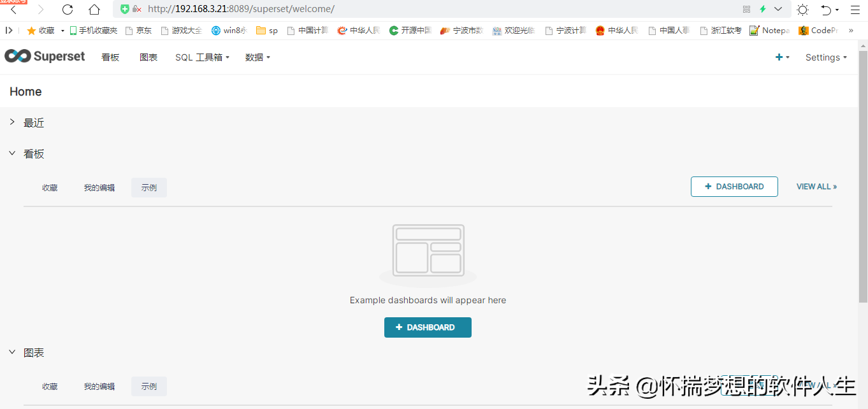Open the 手机收藏夹 bookmark
Viewport: 868px width, 409px height.
[x=94, y=30]
